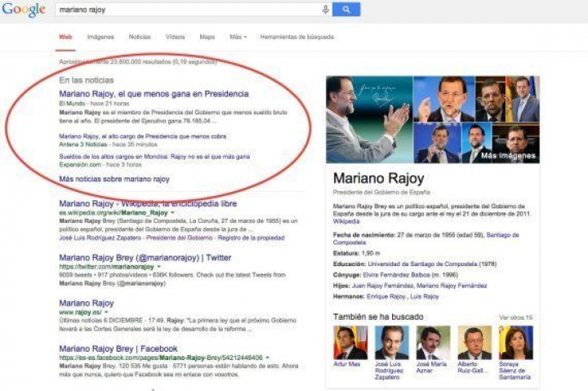Click the Google logo
Image resolution: width=588 pixels, height=391 pixels.
point(24,11)
